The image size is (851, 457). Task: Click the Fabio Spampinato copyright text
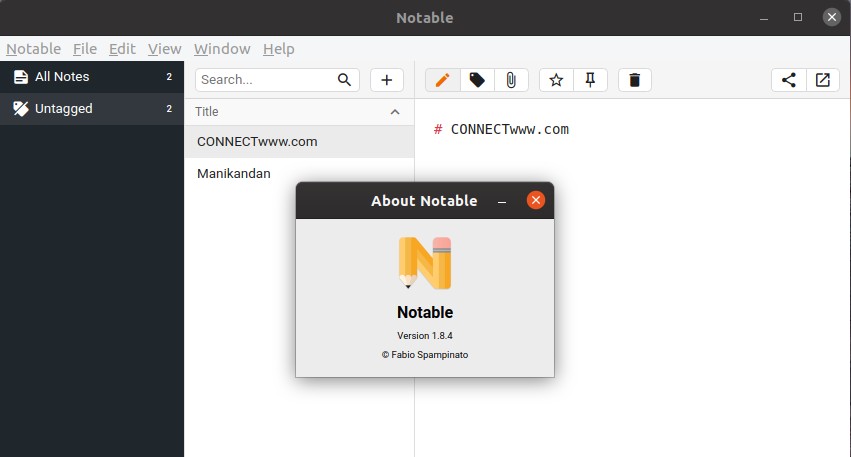tap(425, 355)
